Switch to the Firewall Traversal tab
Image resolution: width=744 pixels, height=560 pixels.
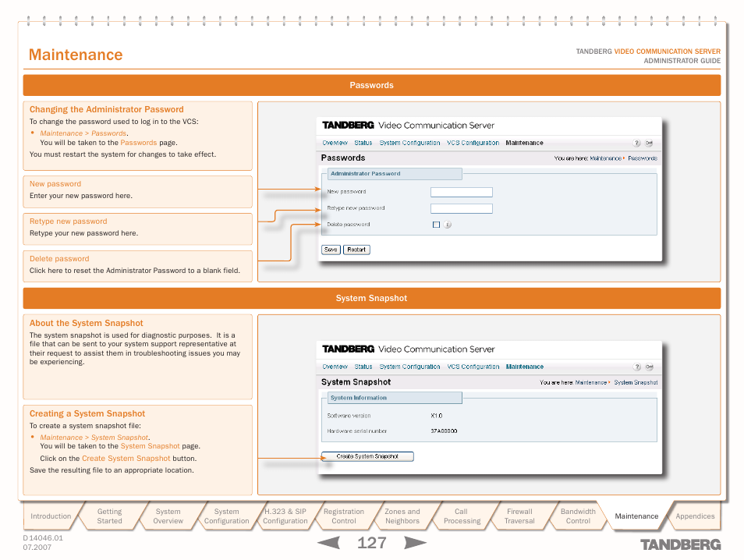(x=519, y=516)
